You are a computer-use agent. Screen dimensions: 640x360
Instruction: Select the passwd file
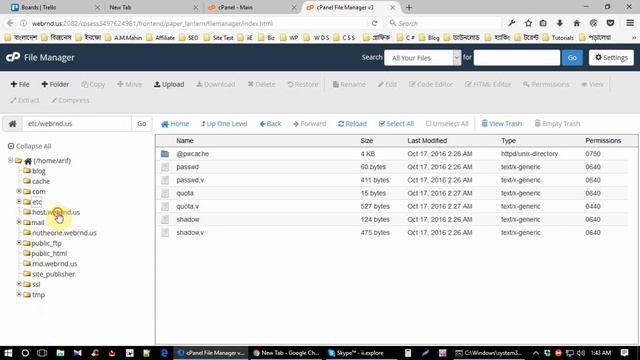(392, 167)
